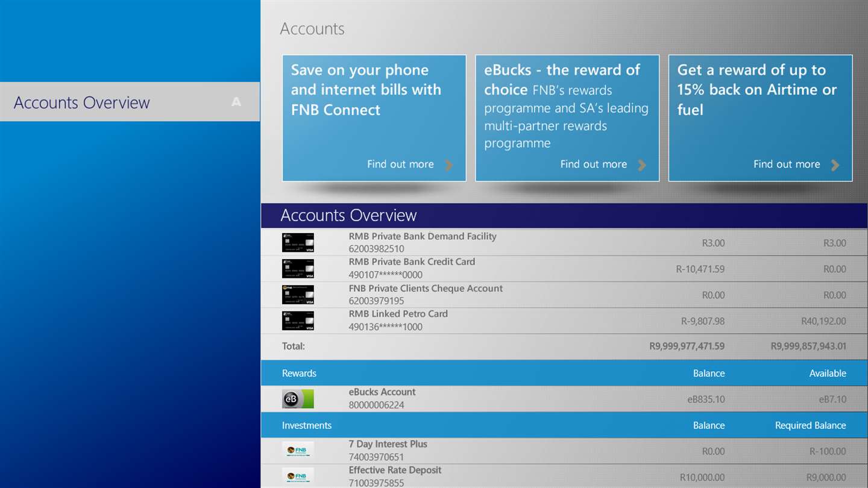Image resolution: width=868 pixels, height=488 pixels.
Task: Click the R40,192.00 available amount
Action: (823, 321)
